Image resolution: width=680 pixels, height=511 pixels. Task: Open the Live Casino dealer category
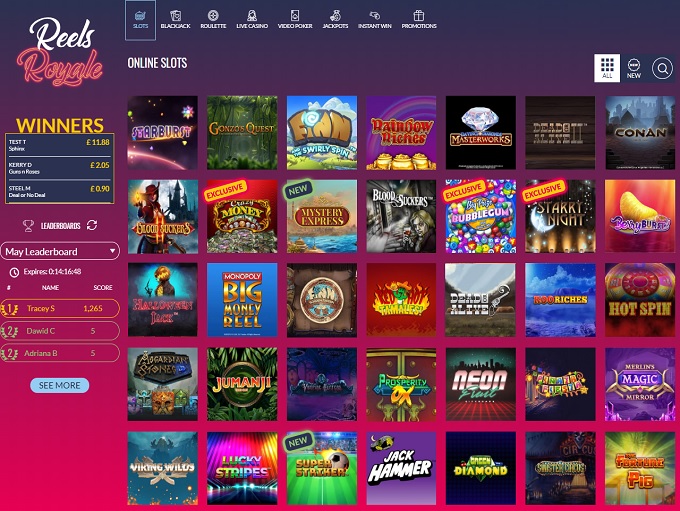pos(252,20)
